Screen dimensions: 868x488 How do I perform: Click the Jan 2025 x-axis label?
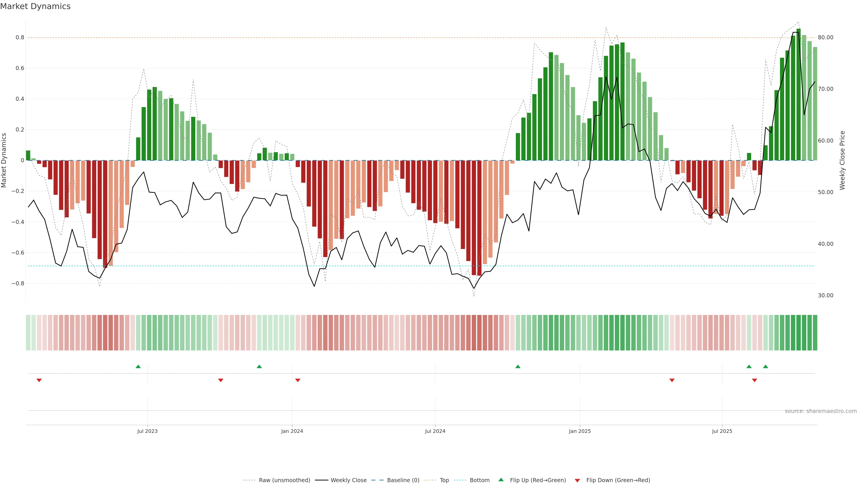(x=580, y=431)
